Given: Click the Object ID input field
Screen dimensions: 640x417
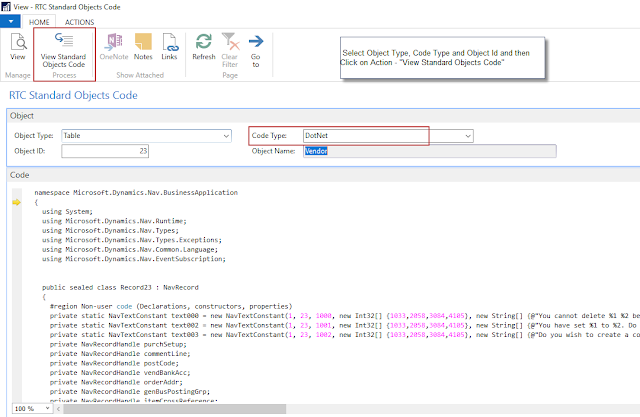Looking at the screenshot, I should point(105,151).
